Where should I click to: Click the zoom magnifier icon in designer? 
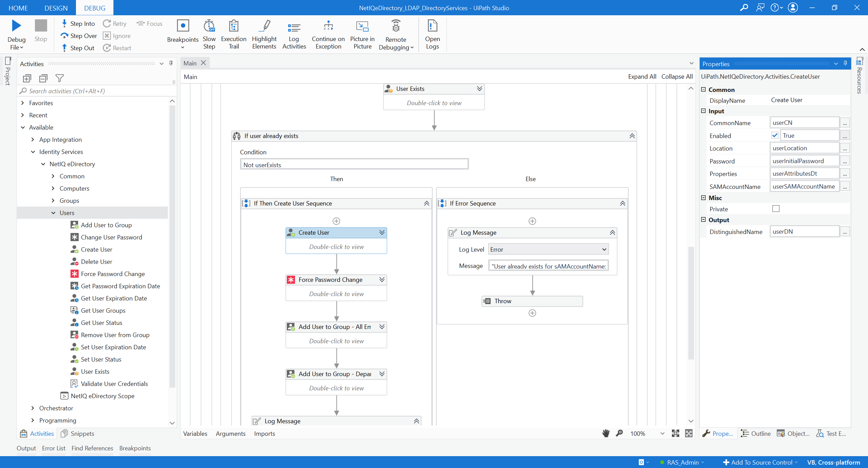pos(619,433)
